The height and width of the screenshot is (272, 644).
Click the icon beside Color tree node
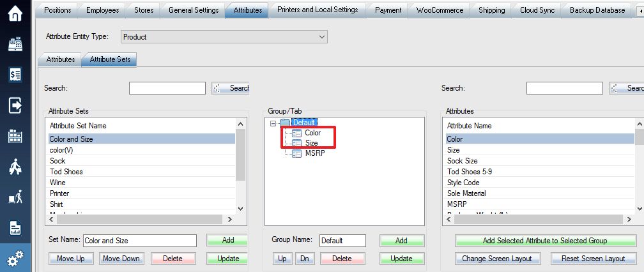[x=297, y=133]
